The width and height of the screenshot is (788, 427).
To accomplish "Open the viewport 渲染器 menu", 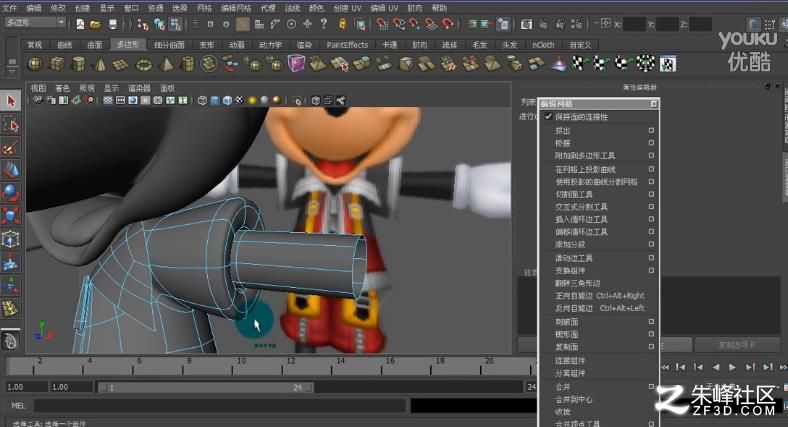I will 139,88.
